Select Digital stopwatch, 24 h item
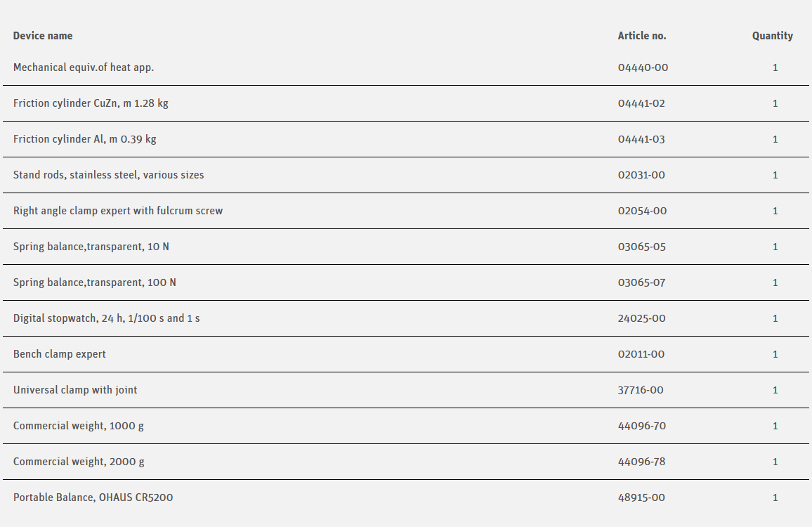Screen dimensions: 812x527 tap(107, 319)
